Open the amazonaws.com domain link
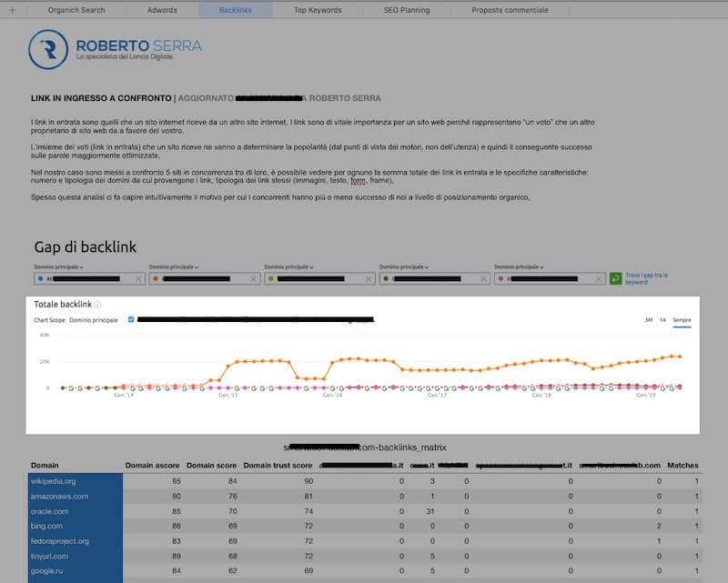The height and width of the screenshot is (583, 728). click(x=59, y=497)
